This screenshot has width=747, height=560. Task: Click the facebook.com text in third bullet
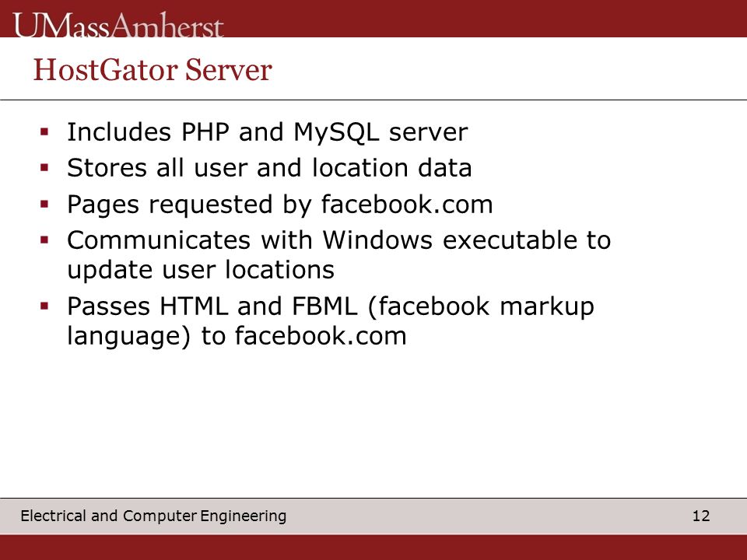pos(407,205)
